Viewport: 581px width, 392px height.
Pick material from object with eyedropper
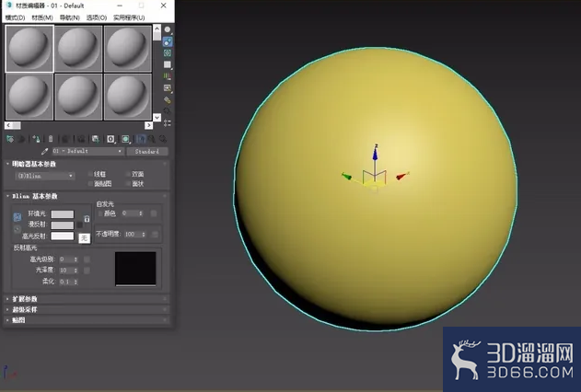pos(45,151)
